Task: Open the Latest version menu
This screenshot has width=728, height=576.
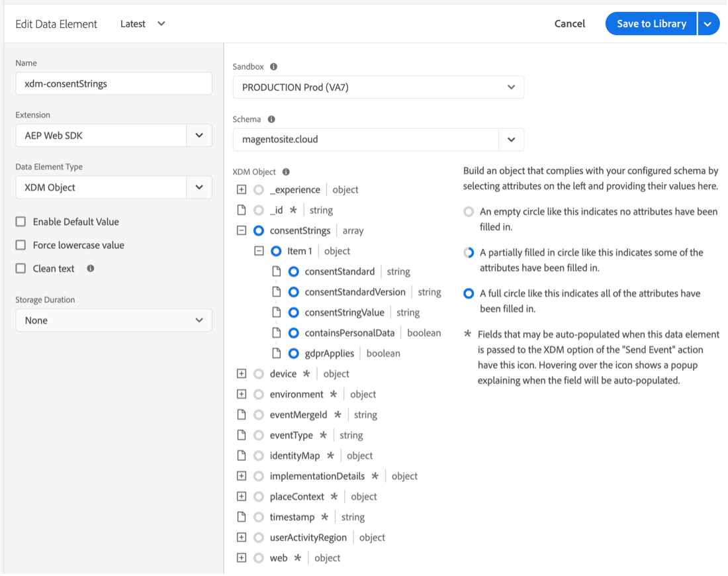Action: (x=142, y=24)
